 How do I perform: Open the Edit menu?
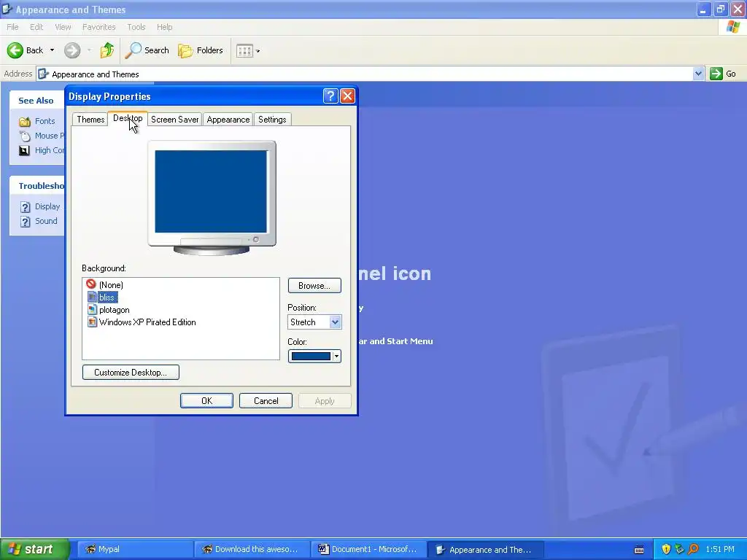click(x=36, y=27)
